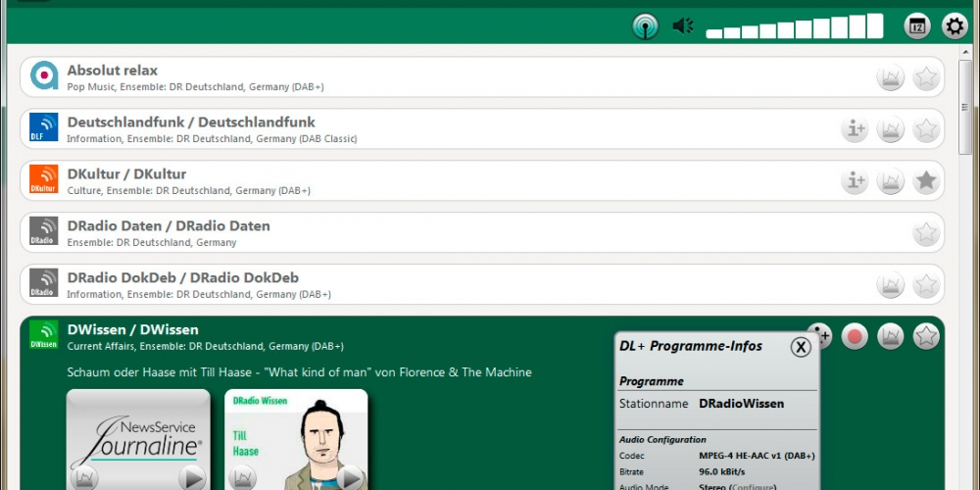Star the DRadio DokDeb station
Image resolution: width=980 pixels, height=490 pixels.
point(926,285)
